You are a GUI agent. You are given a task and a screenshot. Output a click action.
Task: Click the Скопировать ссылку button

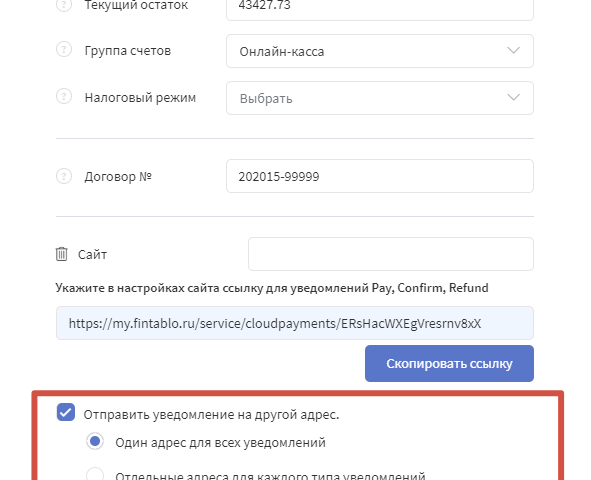pos(449,364)
